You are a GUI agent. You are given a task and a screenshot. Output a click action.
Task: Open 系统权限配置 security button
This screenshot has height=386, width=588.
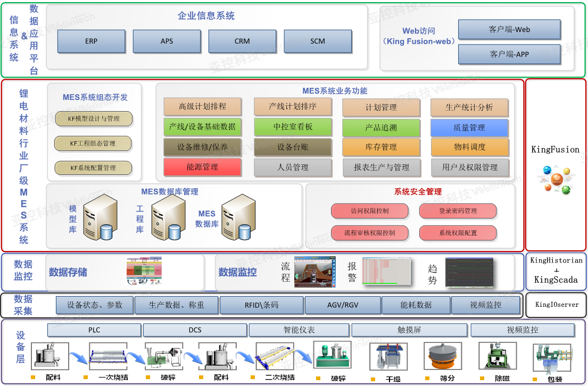point(458,233)
